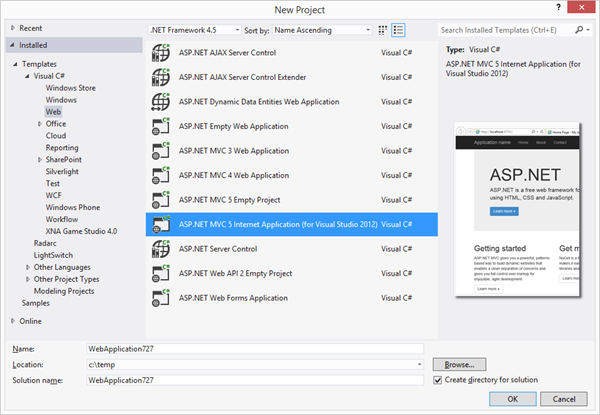
Task: Select the Radarc node
Action: coord(45,243)
